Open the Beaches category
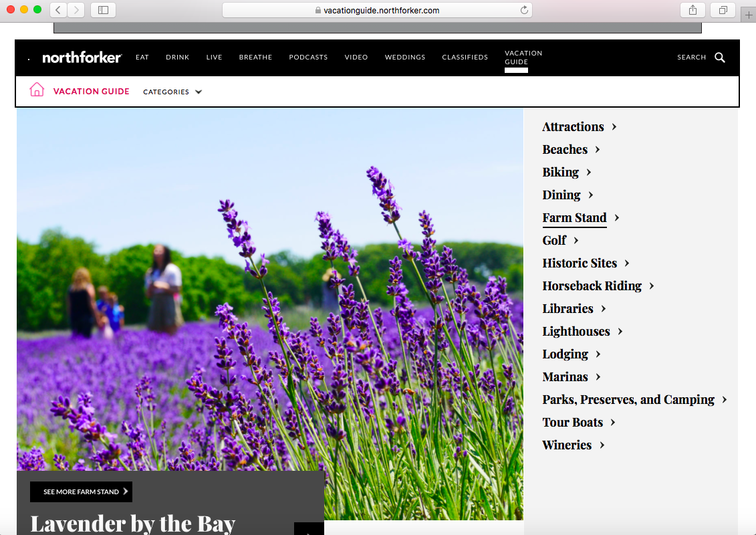This screenshot has width=756, height=535. [565, 149]
